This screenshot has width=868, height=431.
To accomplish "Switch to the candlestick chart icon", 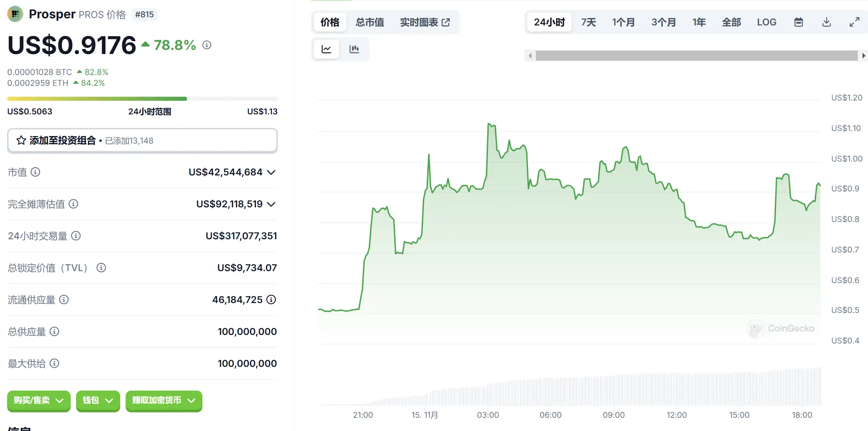I will tap(354, 49).
